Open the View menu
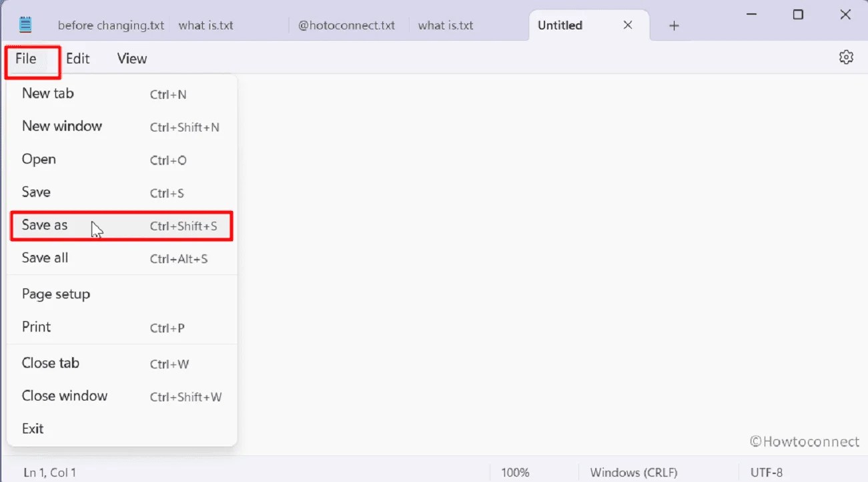The width and height of the screenshot is (868, 482). [131, 59]
